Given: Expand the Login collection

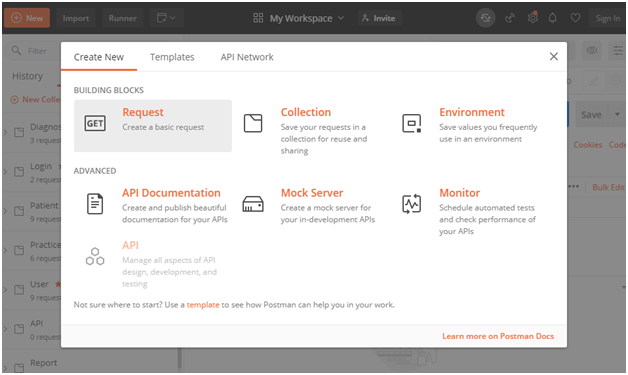Looking at the screenshot, I should 5,171.
